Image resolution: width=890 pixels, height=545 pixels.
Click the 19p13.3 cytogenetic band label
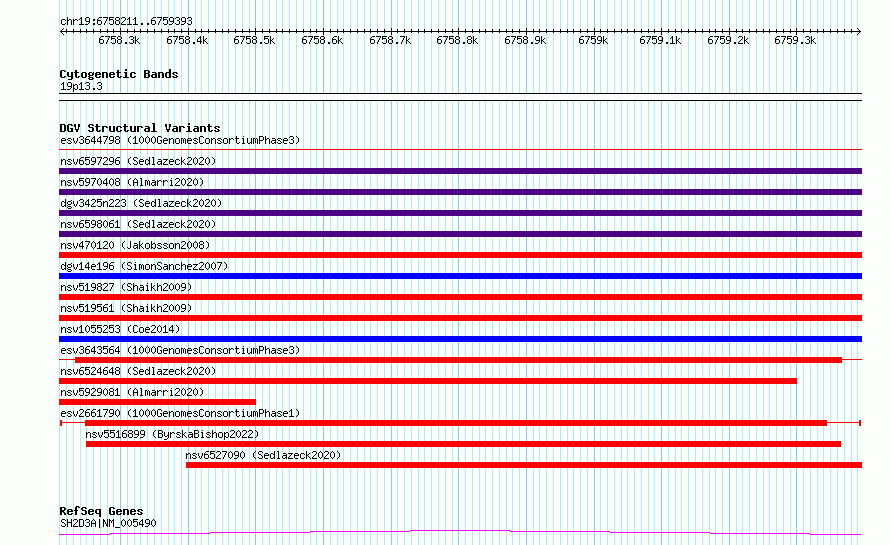[81, 86]
